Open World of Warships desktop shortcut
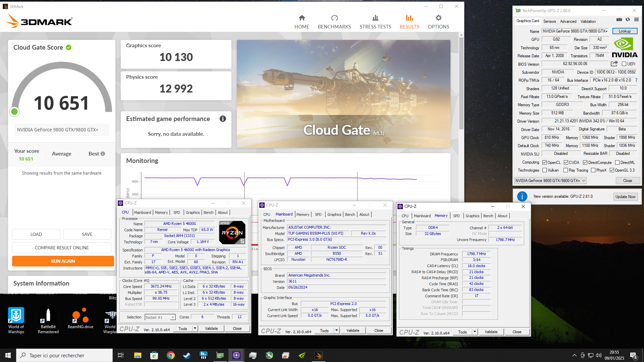 pos(16,320)
